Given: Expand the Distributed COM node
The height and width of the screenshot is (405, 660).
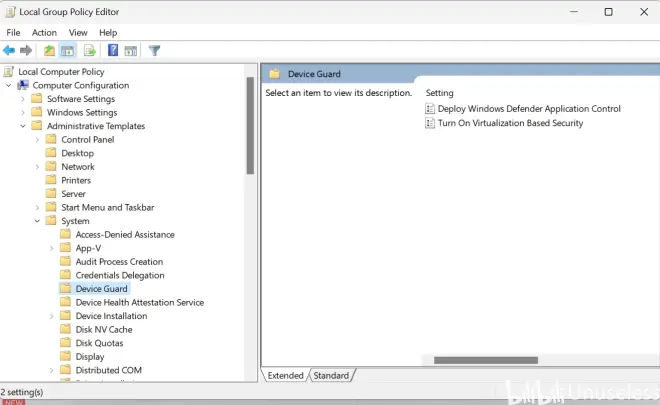Looking at the screenshot, I should (x=51, y=370).
